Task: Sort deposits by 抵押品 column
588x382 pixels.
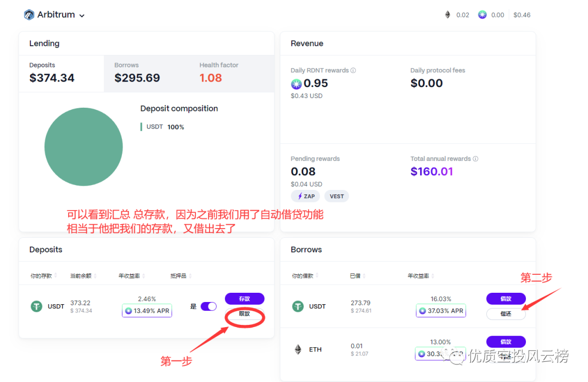Action: (181, 276)
